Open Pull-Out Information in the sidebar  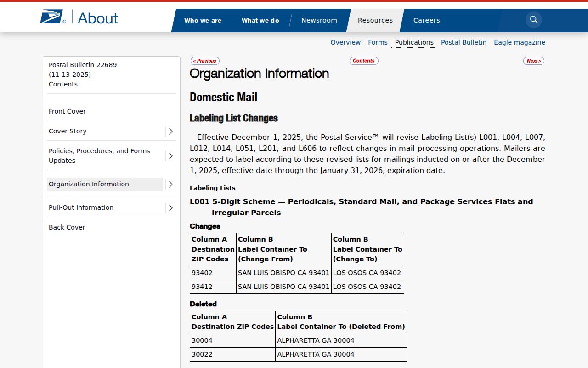[x=81, y=207]
